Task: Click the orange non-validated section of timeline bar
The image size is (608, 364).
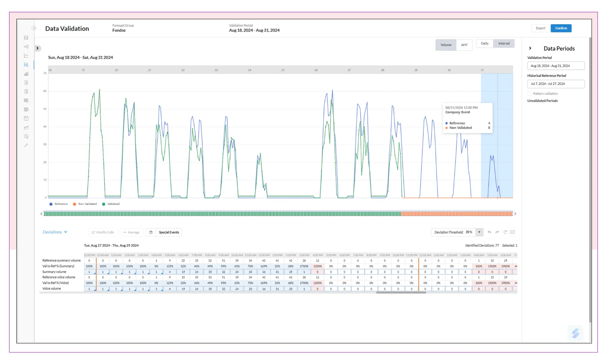Action: (457, 214)
